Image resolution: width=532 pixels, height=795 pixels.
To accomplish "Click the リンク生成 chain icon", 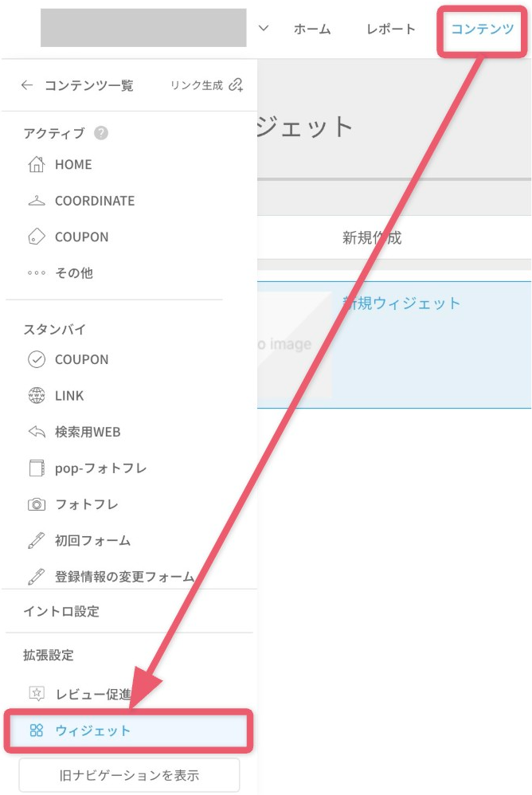I will tap(236, 84).
